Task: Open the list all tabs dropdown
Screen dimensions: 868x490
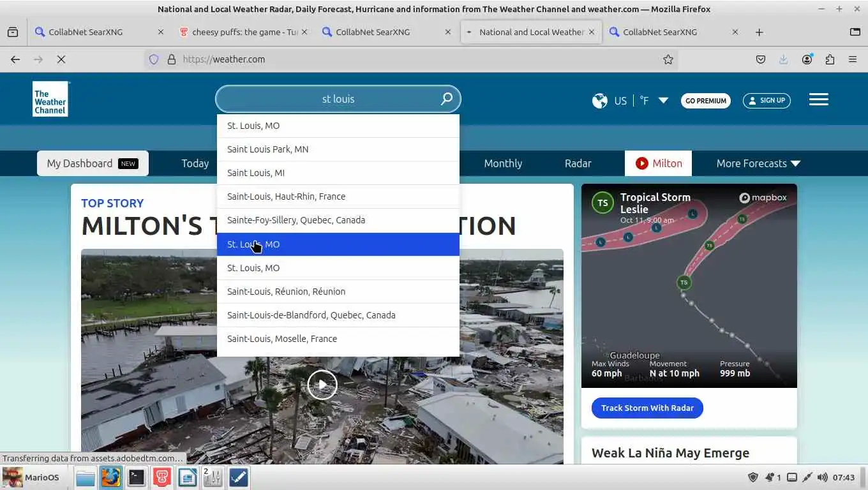Action: click(x=855, y=32)
